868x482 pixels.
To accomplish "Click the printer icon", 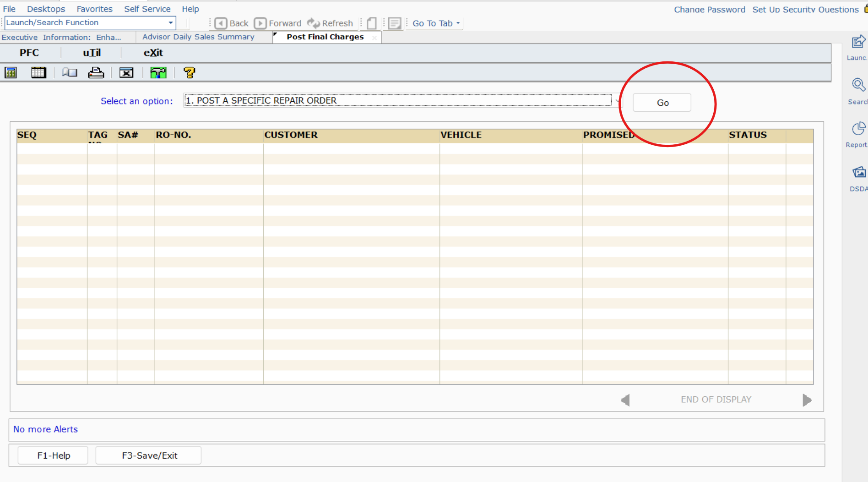I will [x=96, y=72].
